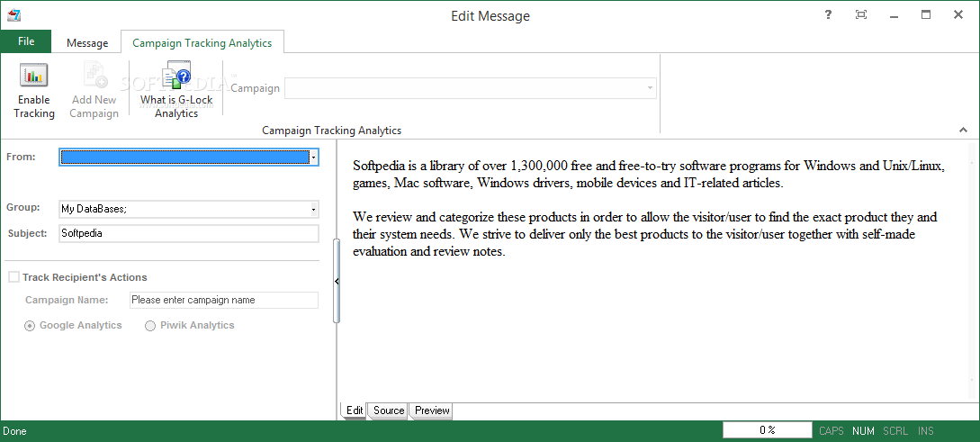Select the Google Analytics radio button
980x442 pixels.
click(30, 326)
